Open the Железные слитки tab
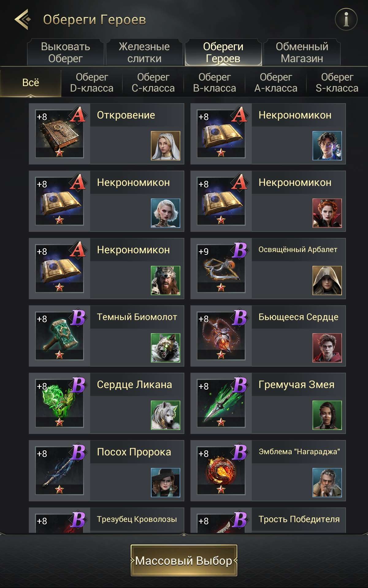This screenshot has height=588, width=368. 144,52
